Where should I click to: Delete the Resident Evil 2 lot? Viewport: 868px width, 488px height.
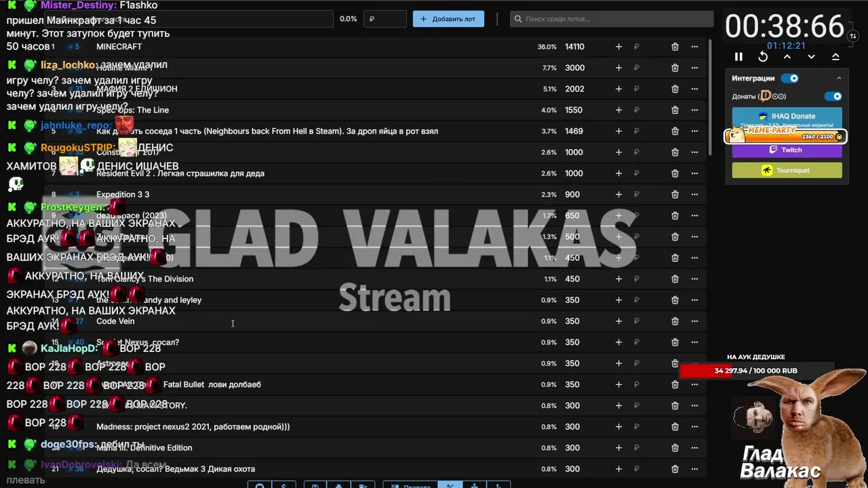(675, 174)
